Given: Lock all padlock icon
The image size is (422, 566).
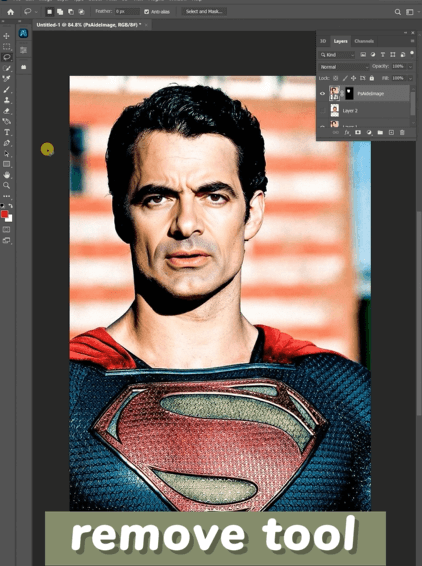Looking at the screenshot, I should click(x=372, y=78).
